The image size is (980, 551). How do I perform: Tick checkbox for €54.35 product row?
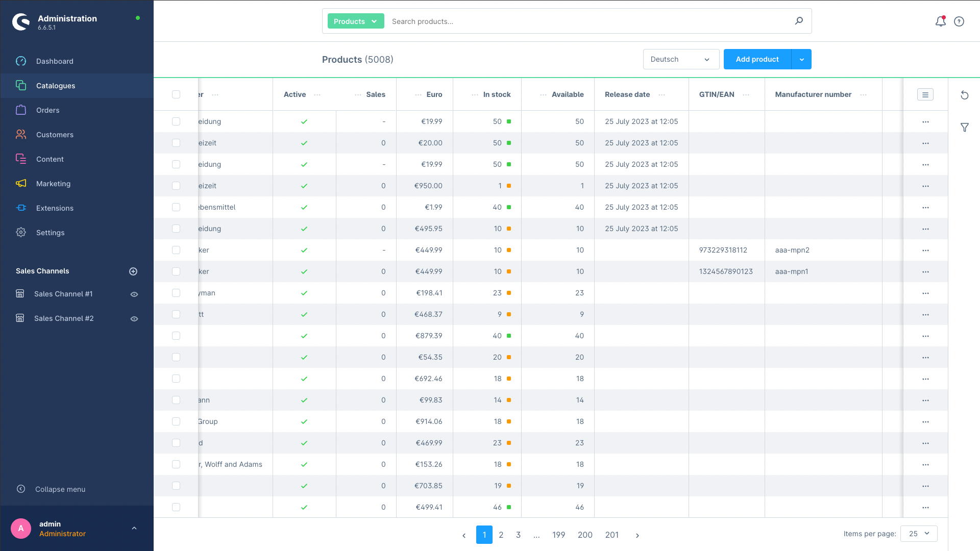[x=176, y=357]
